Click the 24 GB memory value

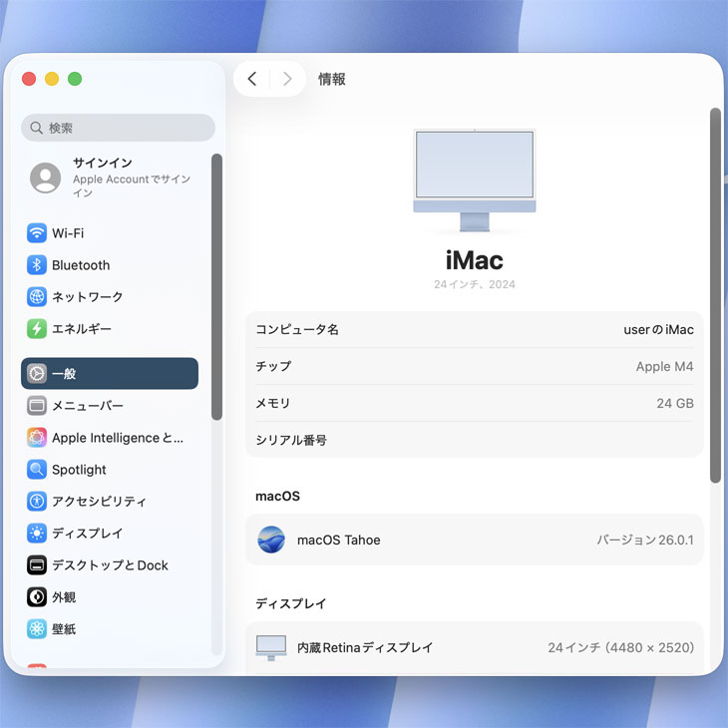[x=675, y=403]
